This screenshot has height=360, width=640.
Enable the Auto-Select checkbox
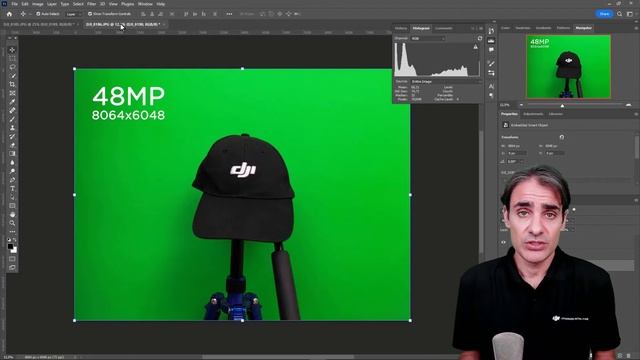pos(38,14)
